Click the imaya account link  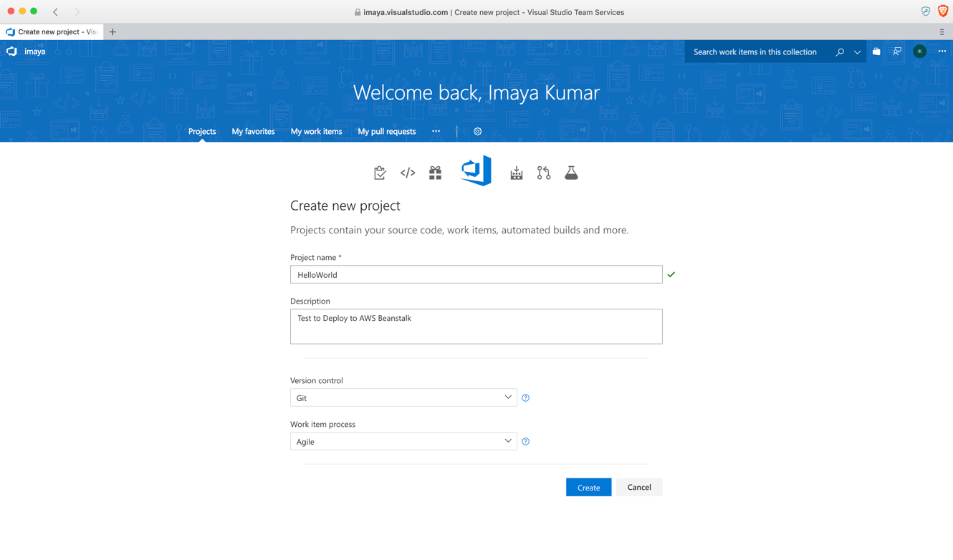(34, 52)
